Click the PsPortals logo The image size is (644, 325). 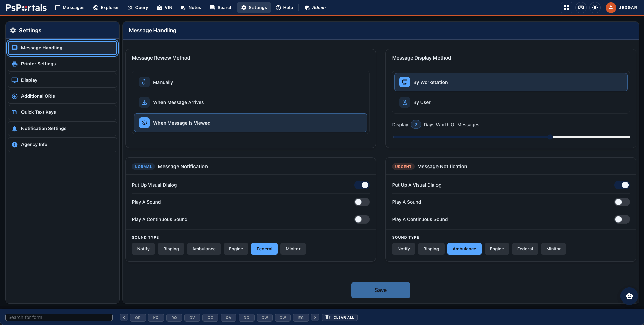pos(26,8)
